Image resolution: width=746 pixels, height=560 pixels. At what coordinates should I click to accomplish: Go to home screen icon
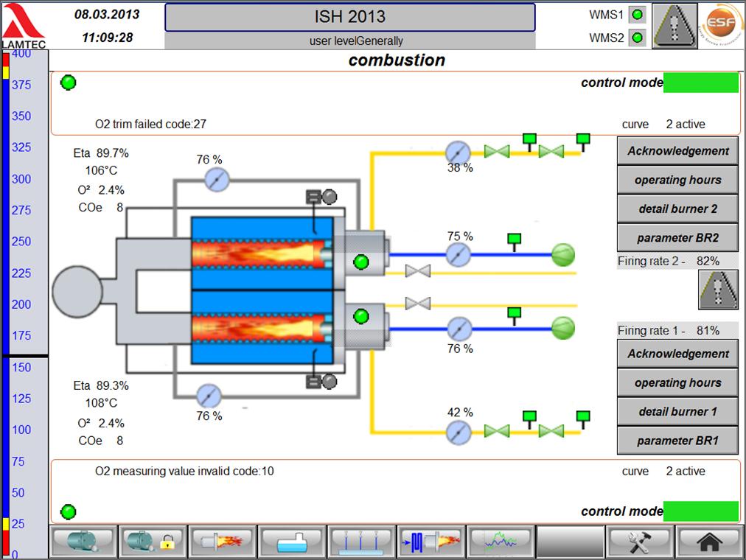(706, 542)
